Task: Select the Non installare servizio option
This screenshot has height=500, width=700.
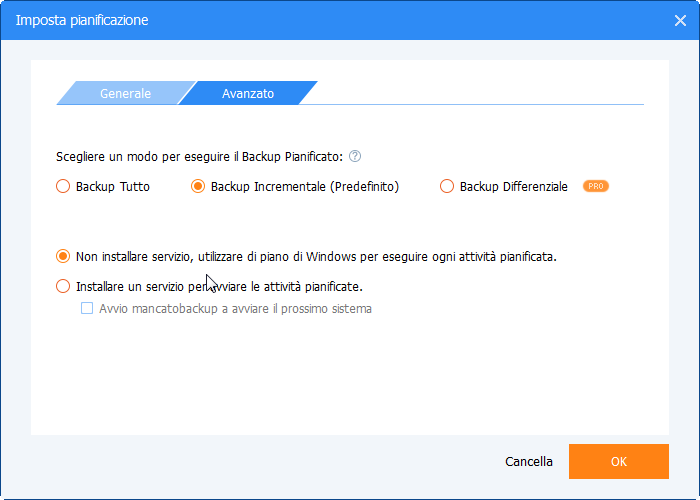Action: [63, 256]
